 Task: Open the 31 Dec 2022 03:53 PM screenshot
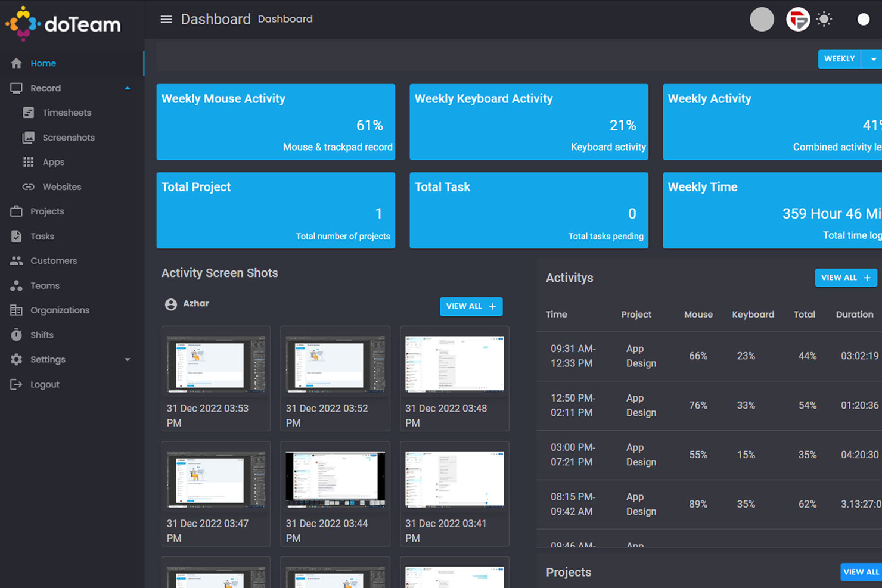[x=216, y=363]
